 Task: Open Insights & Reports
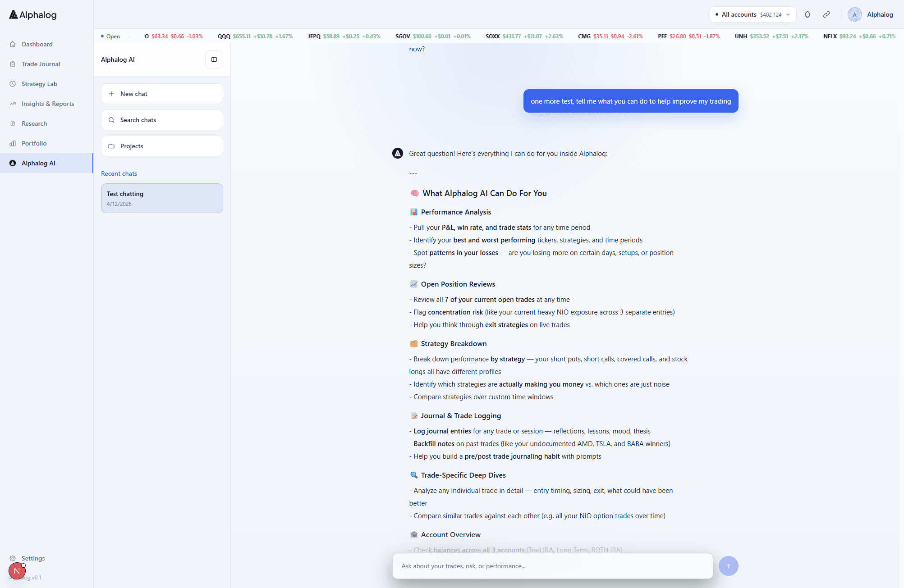46,104
